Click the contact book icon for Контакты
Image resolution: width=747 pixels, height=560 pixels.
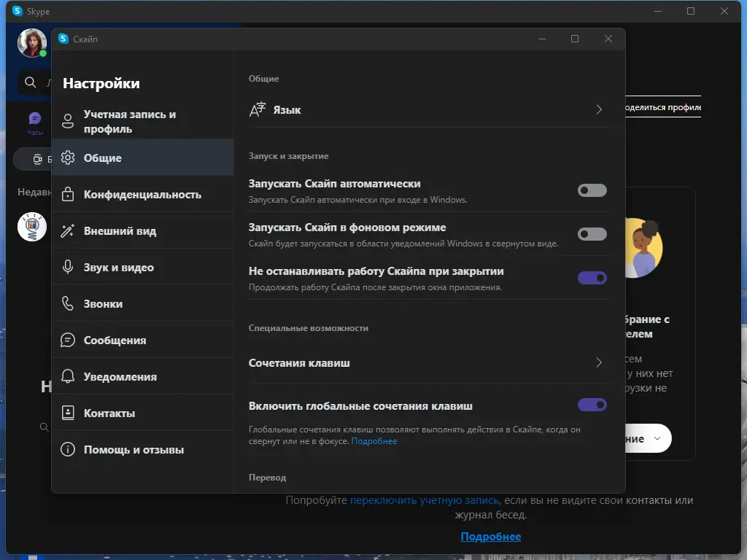pos(68,413)
